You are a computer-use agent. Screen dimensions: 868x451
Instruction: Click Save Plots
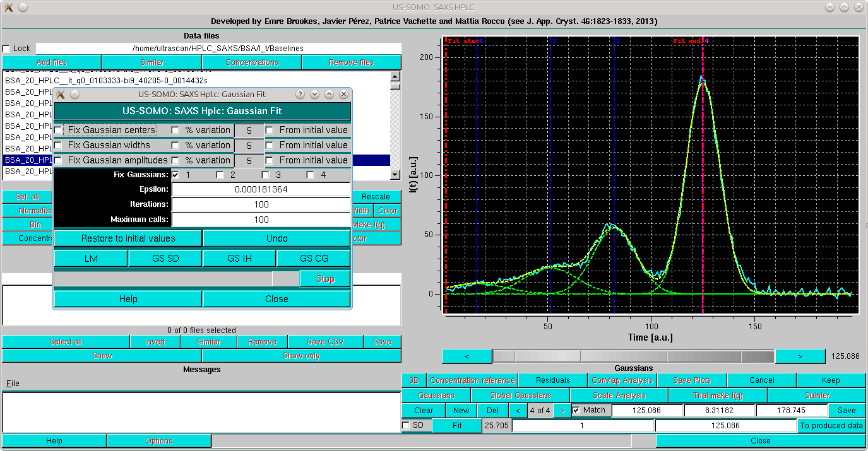692,380
